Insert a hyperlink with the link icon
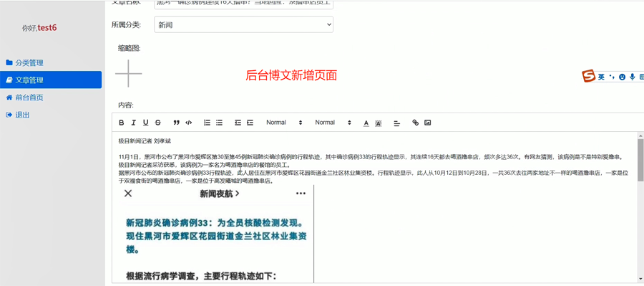 (415, 123)
